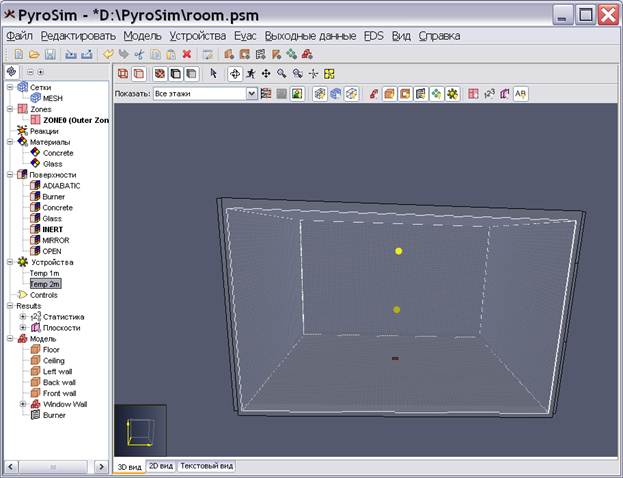Collapse the Сетки tree node
The image size is (623, 478).
pos(10,87)
